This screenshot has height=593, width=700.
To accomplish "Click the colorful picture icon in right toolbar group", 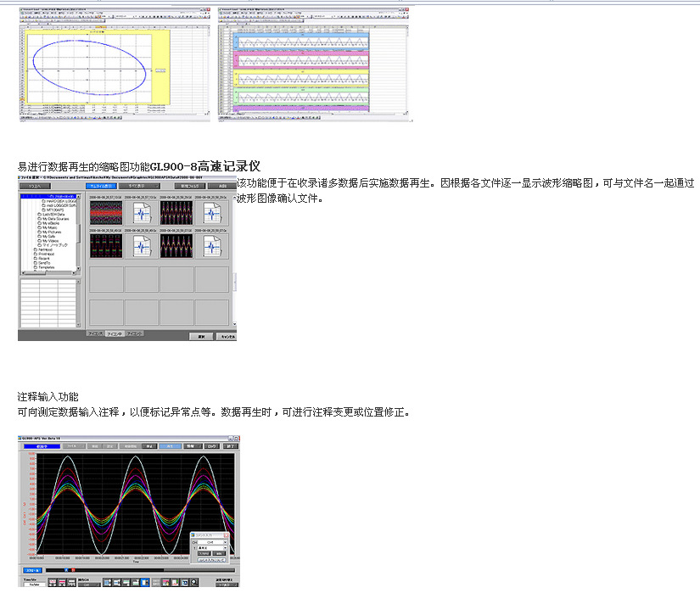I will click(x=165, y=582).
